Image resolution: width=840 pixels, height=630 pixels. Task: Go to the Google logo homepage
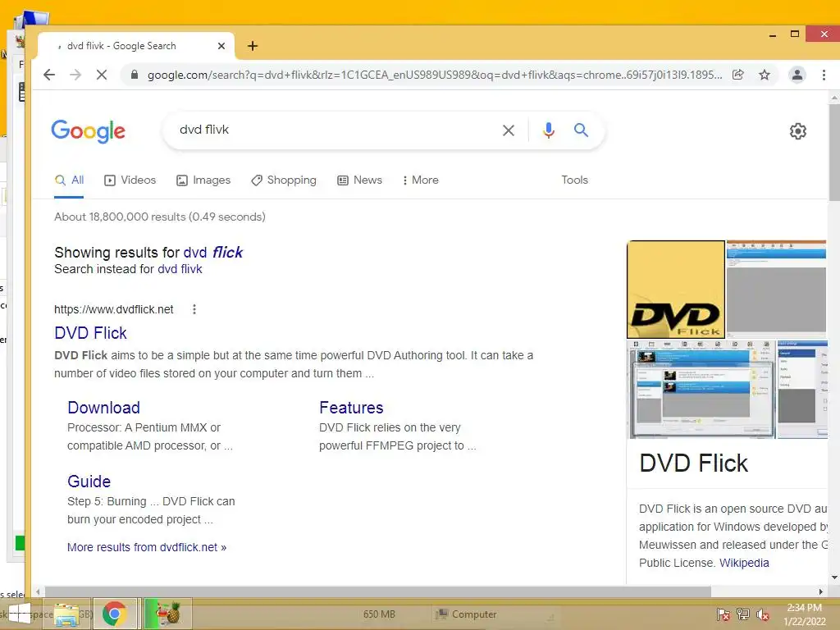click(89, 130)
